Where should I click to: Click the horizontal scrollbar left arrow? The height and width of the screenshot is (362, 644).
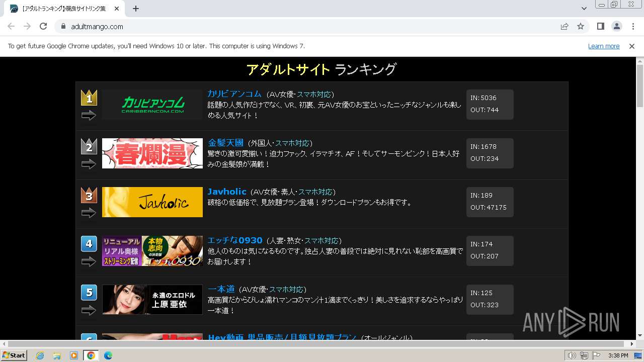pos(4,344)
